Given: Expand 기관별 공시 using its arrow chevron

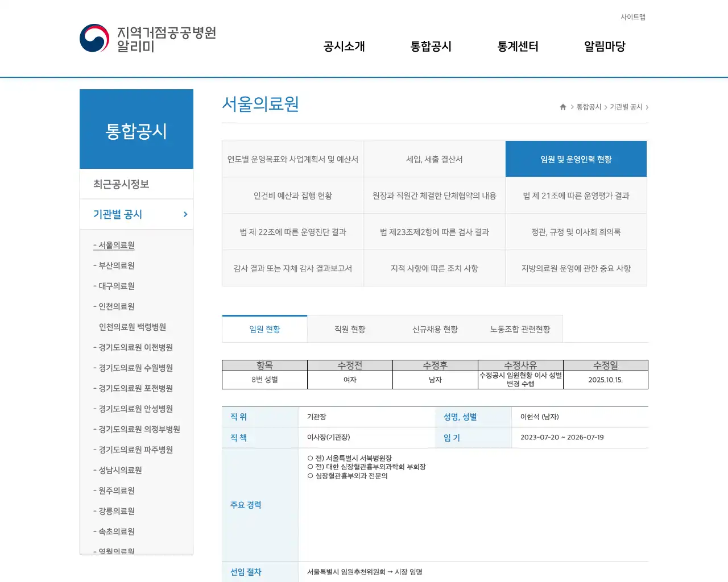Looking at the screenshot, I should coord(184,214).
